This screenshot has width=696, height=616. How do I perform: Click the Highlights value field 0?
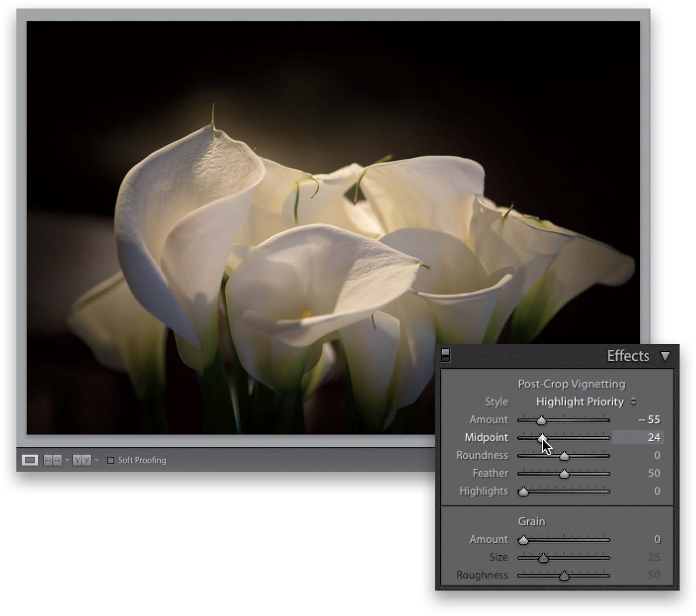click(x=657, y=491)
